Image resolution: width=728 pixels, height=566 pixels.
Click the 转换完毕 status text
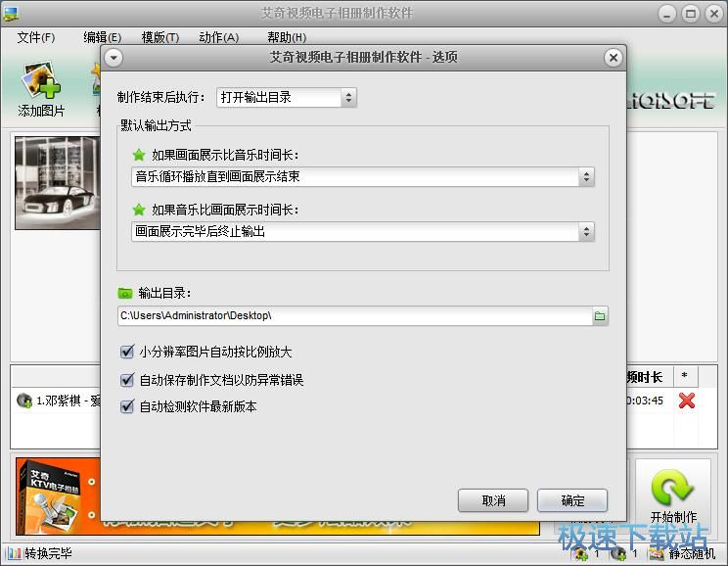click(48, 553)
